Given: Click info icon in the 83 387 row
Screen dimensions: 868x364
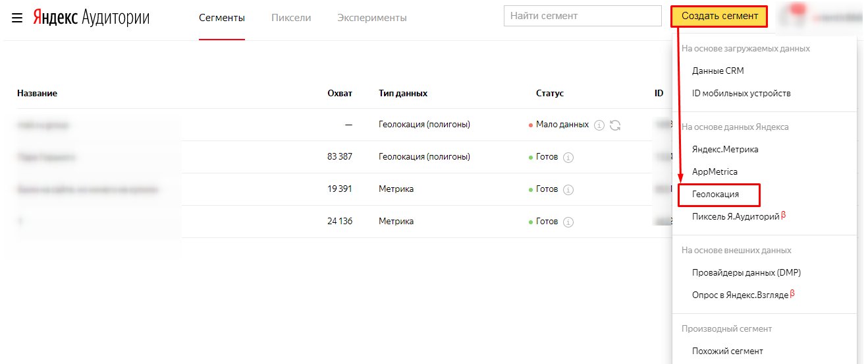Looking at the screenshot, I should [x=568, y=158].
